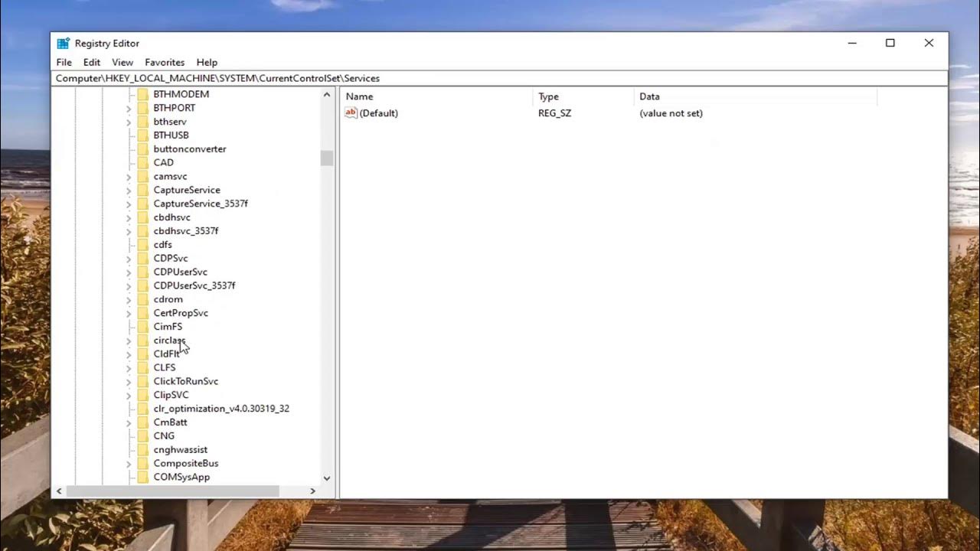Click the CaptureService_3537f folder icon
Image resolution: width=980 pixels, height=551 pixels.
(142, 204)
